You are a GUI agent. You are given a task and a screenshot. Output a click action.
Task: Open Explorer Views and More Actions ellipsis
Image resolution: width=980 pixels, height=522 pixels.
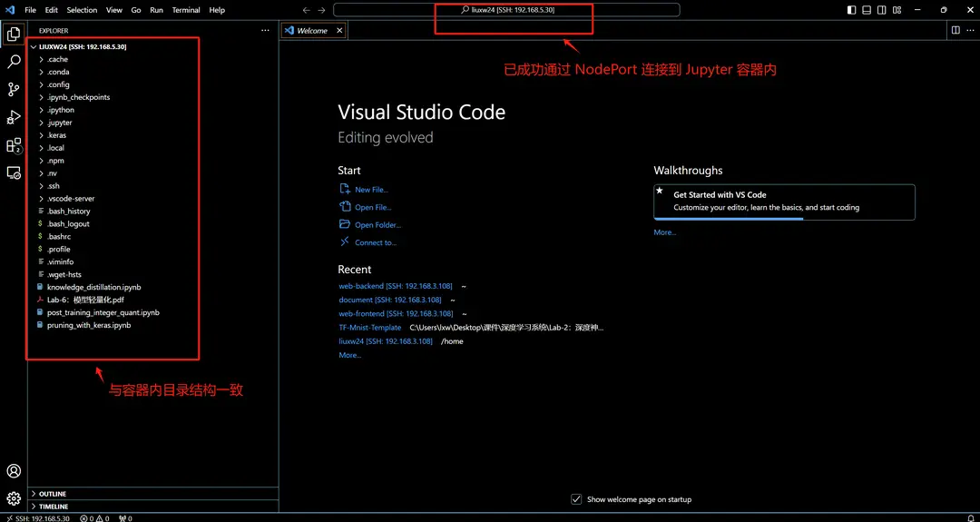pos(265,30)
